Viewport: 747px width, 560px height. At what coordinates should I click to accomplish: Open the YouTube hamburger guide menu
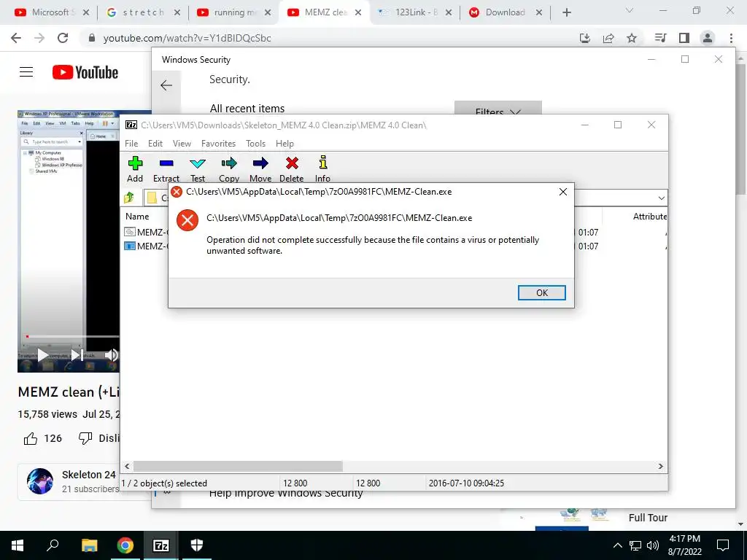[26, 72]
